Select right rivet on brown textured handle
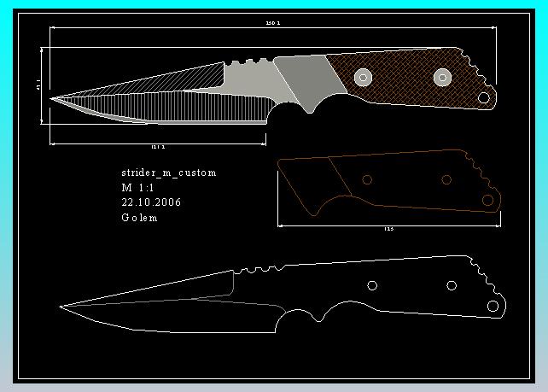 click(x=442, y=77)
